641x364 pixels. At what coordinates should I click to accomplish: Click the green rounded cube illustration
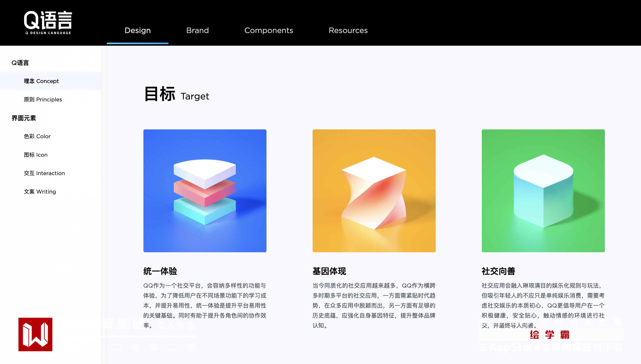[x=543, y=191]
